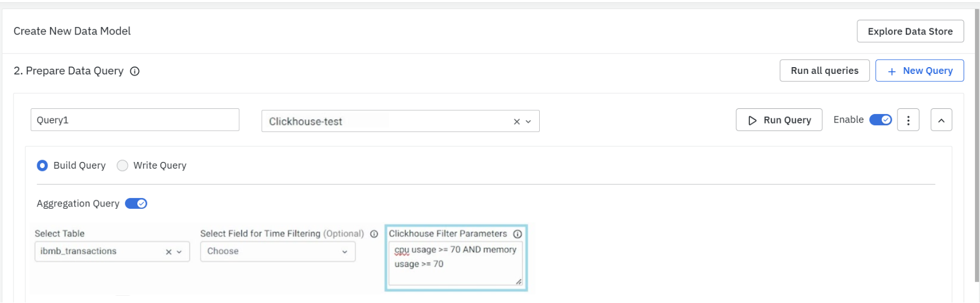Select the Build Query radio option
Screen dimensions: 980x303
[42, 166]
